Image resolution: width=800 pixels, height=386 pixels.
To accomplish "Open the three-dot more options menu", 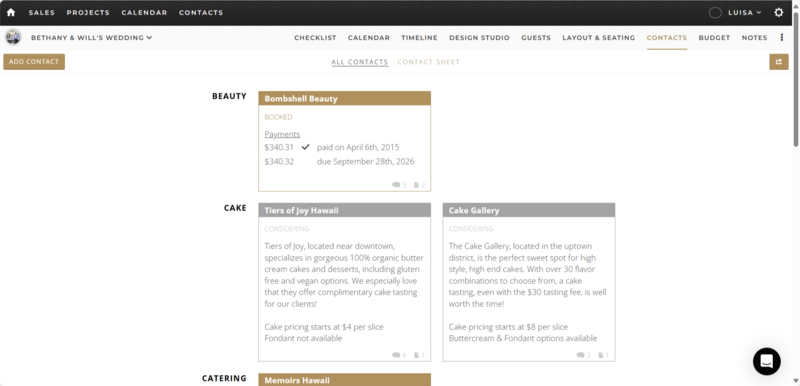I will [782, 38].
